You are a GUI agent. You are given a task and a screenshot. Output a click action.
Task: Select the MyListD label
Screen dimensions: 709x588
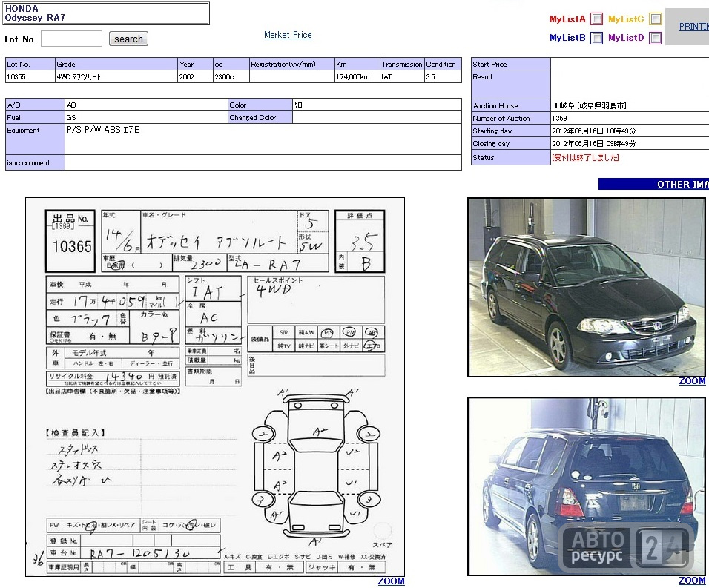pyautogui.click(x=626, y=38)
